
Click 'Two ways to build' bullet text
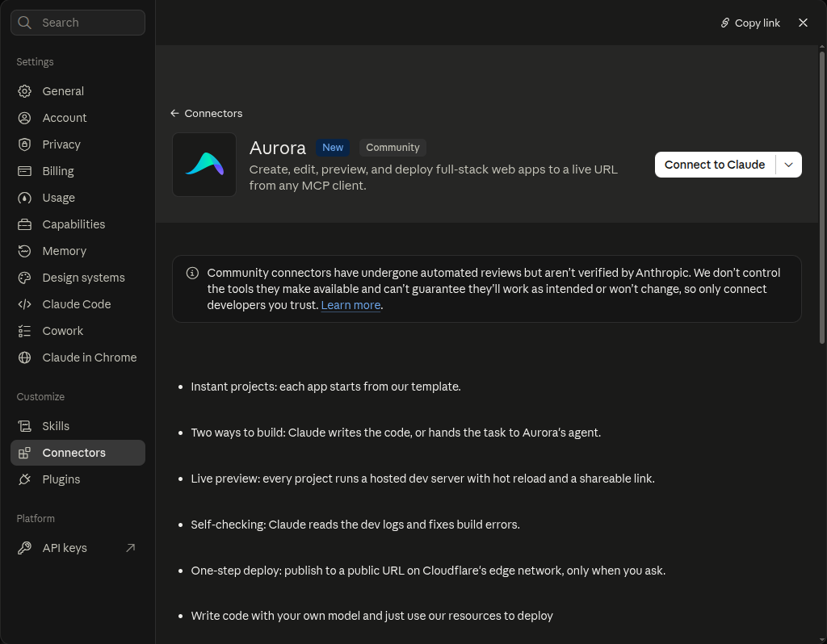coord(396,433)
